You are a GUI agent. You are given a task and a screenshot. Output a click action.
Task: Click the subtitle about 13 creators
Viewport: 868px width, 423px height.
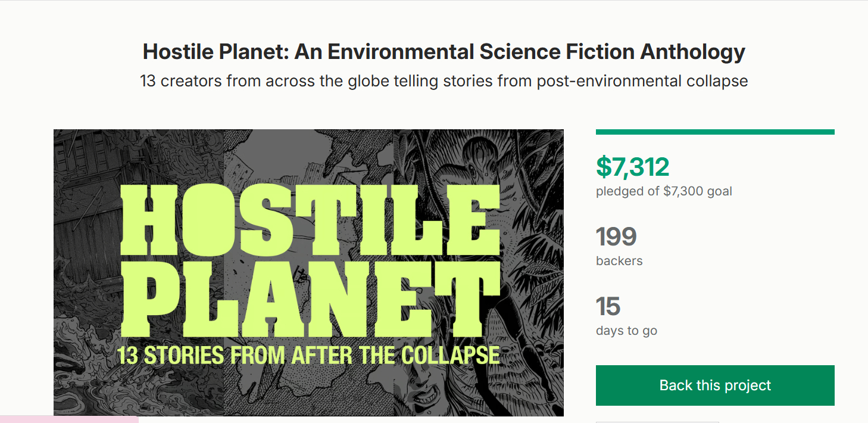pos(444,80)
